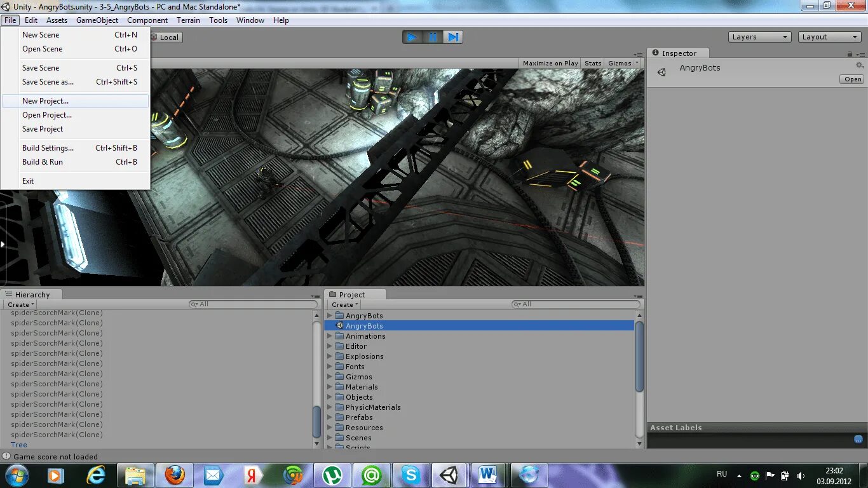The image size is (868, 488).
Task: Open uTorrent from the taskbar
Action: tap(332, 475)
